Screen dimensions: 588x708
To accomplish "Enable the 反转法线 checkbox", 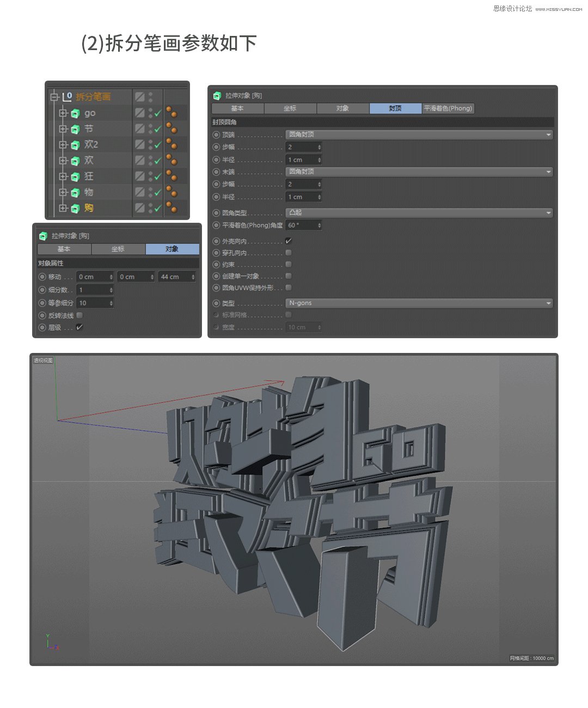I will 79,315.
